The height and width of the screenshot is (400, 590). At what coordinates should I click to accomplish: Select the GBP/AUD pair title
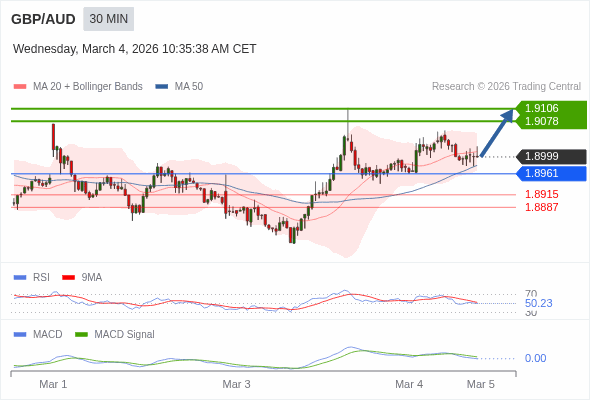click(x=43, y=19)
